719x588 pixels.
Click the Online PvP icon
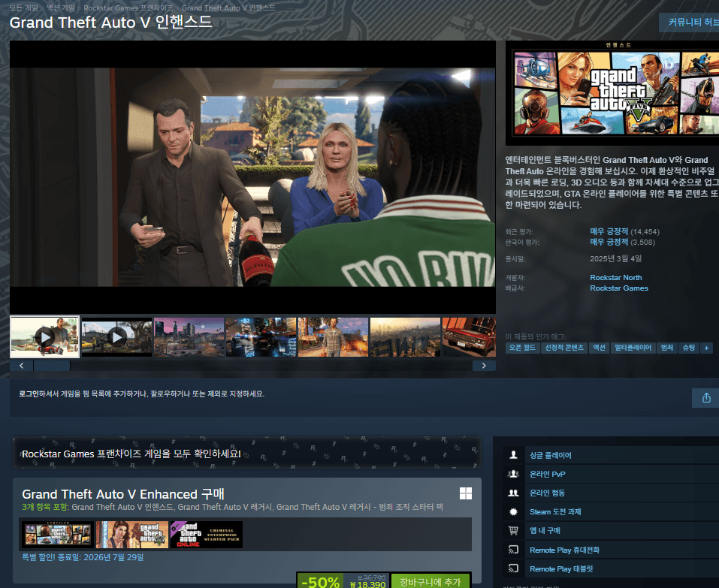tap(513, 474)
